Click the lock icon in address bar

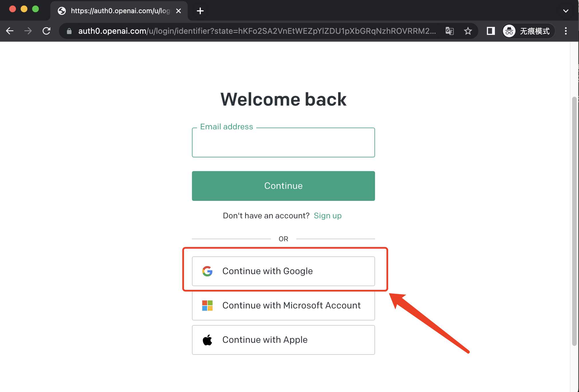[x=69, y=31]
